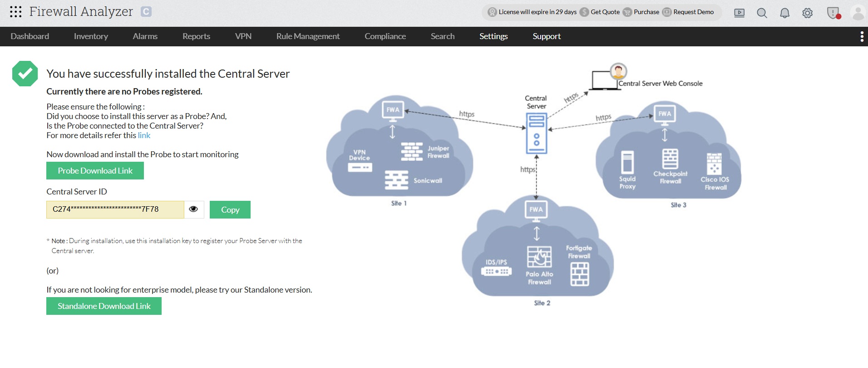868x368 pixels.
Task: Open the user profile avatar
Action: (x=858, y=13)
